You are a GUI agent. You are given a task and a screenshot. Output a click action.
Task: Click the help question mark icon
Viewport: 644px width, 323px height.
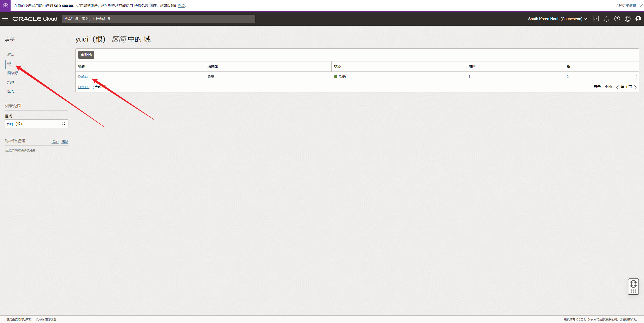(x=617, y=19)
